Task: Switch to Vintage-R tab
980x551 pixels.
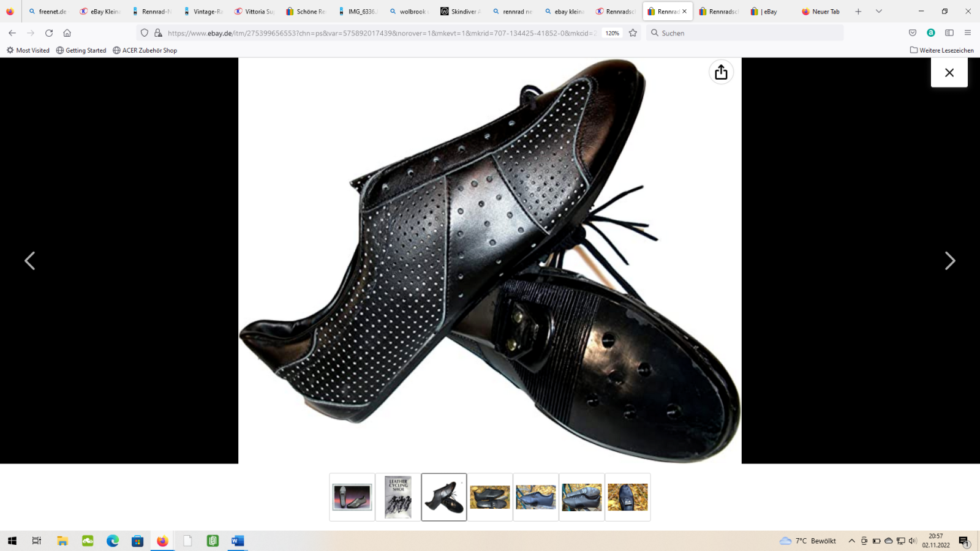Action: click(x=203, y=12)
